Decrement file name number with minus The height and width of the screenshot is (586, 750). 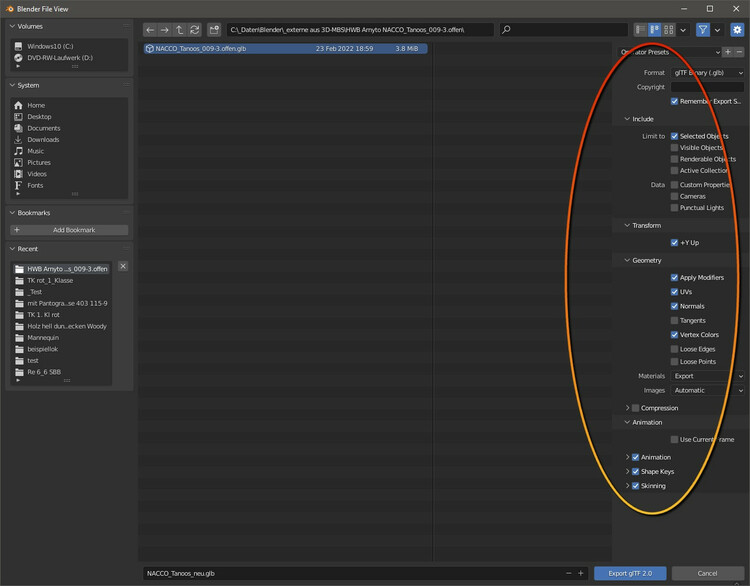tap(568, 573)
